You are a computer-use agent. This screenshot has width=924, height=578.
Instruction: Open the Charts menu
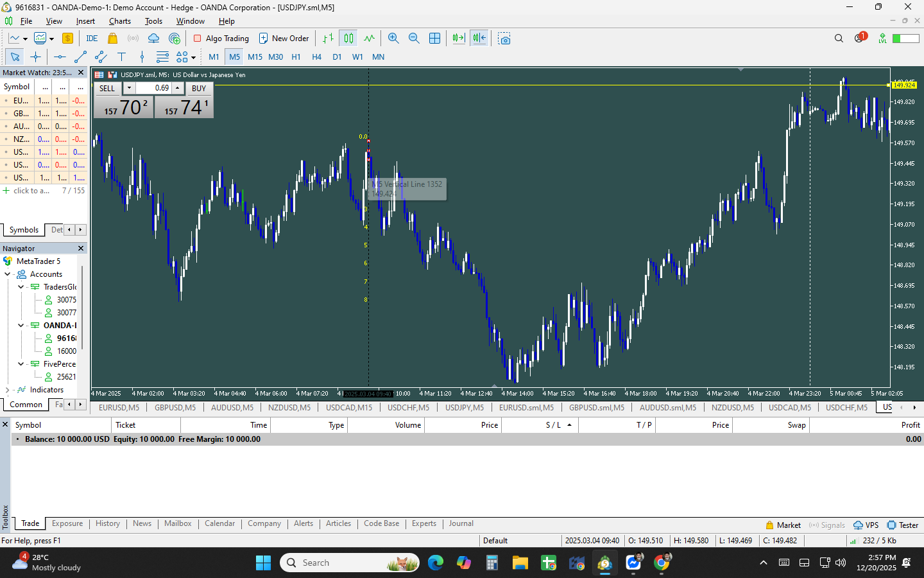click(120, 21)
